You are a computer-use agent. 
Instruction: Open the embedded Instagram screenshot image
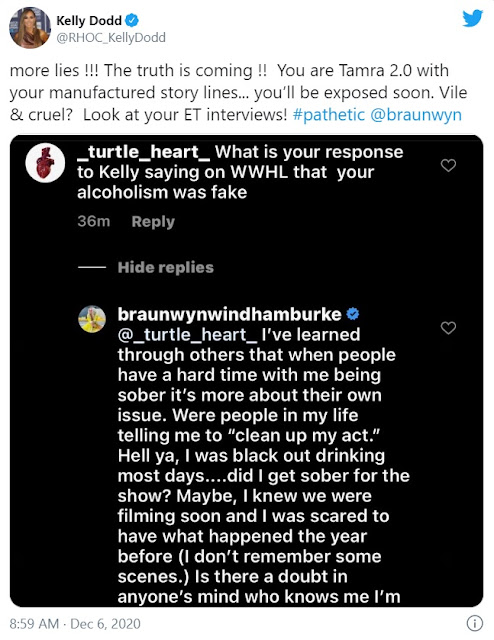pos(247,371)
